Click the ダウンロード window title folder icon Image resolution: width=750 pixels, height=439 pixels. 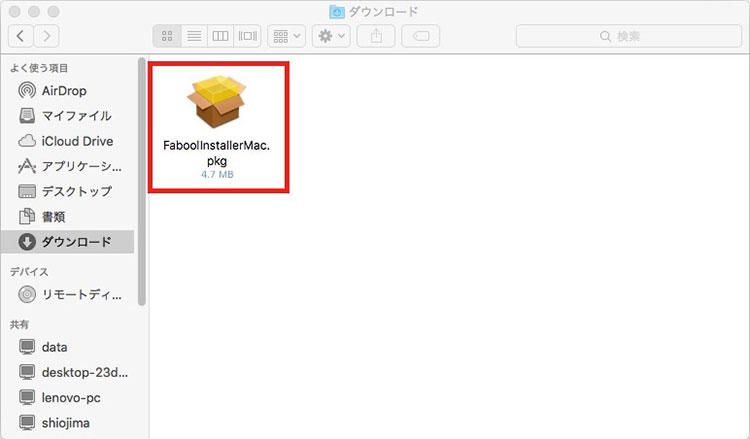(x=337, y=11)
